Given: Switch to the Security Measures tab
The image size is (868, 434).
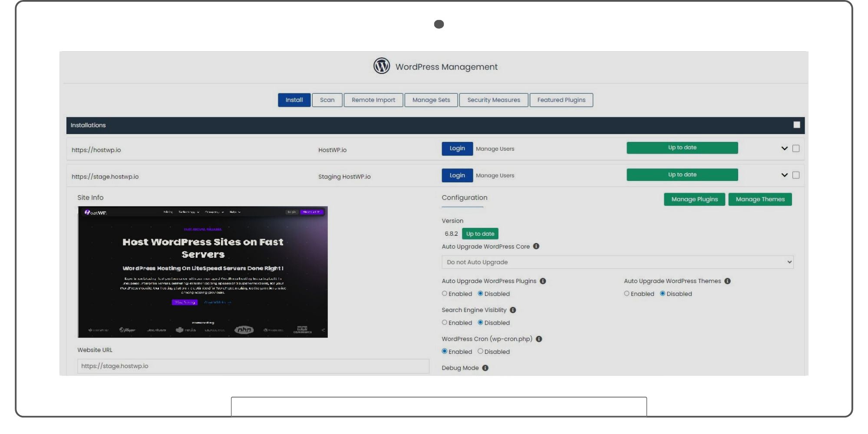Looking at the screenshot, I should pyautogui.click(x=493, y=100).
